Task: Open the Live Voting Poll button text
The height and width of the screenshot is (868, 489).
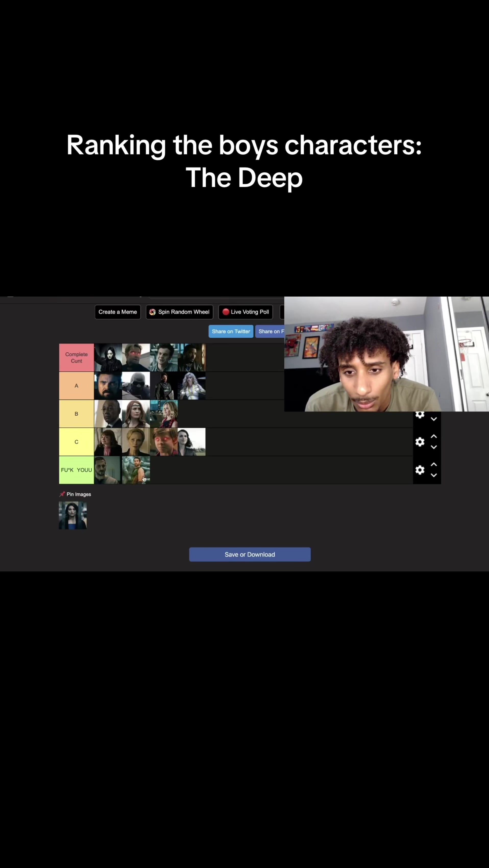Action: [x=250, y=312]
